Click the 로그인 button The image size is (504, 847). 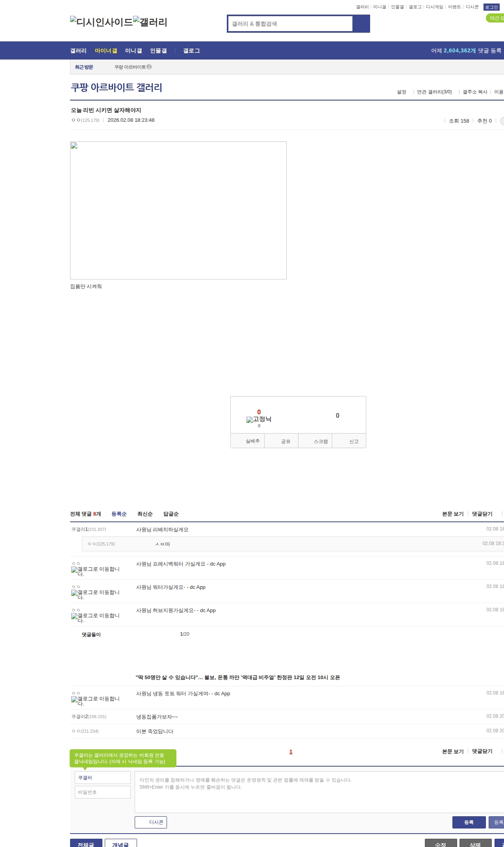click(491, 7)
